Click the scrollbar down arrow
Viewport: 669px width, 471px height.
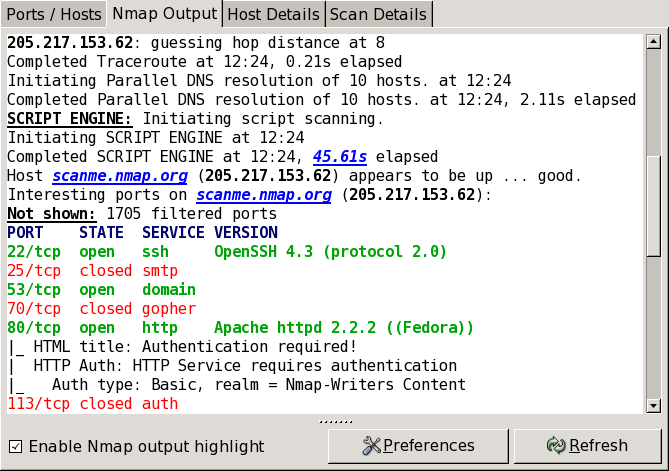[x=653, y=405]
